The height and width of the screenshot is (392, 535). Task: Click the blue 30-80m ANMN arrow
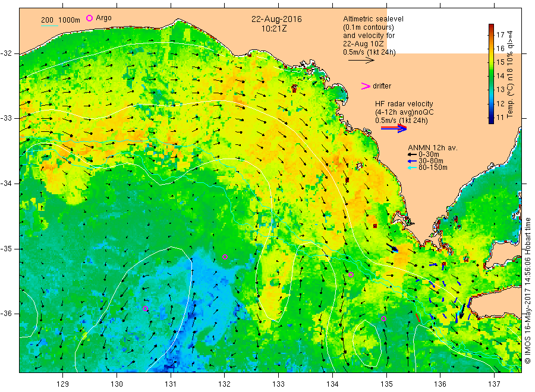pos(413,161)
